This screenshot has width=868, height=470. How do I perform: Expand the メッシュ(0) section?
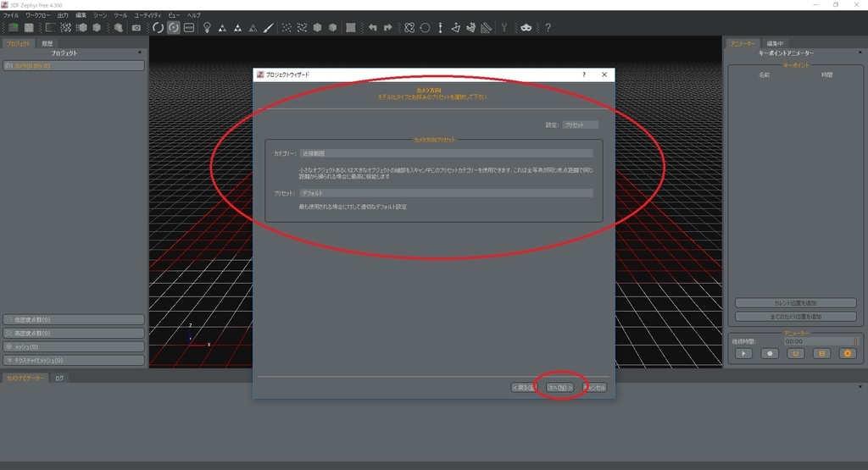pyautogui.click(x=74, y=346)
